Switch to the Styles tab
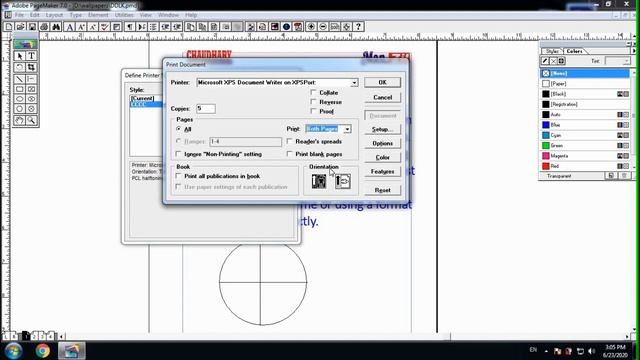Screen dimensions: 640x360 [x=552, y=51]
